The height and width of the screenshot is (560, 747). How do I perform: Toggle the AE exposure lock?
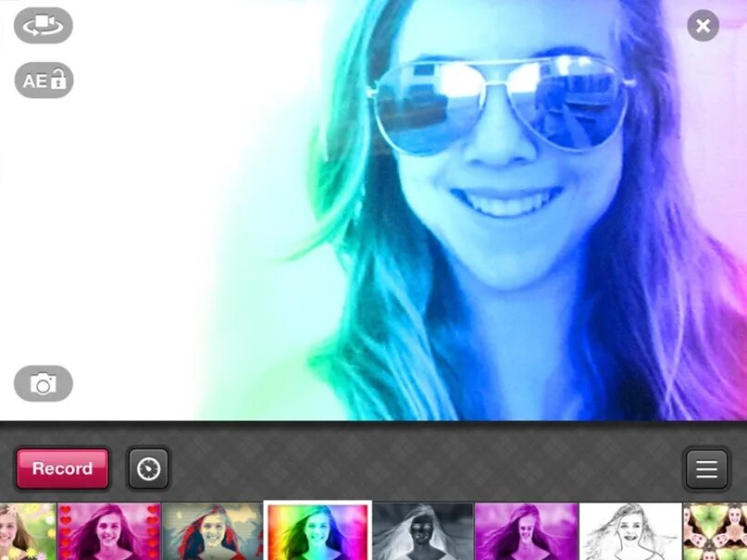pyautogui.click(x=44, y=80)
